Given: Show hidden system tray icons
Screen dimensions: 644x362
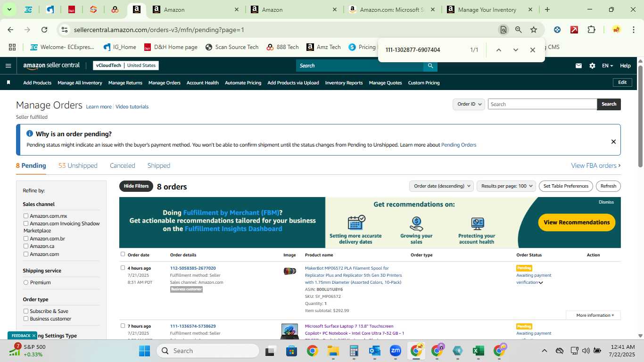Looking at the screenshot, I should pos(544,351).
